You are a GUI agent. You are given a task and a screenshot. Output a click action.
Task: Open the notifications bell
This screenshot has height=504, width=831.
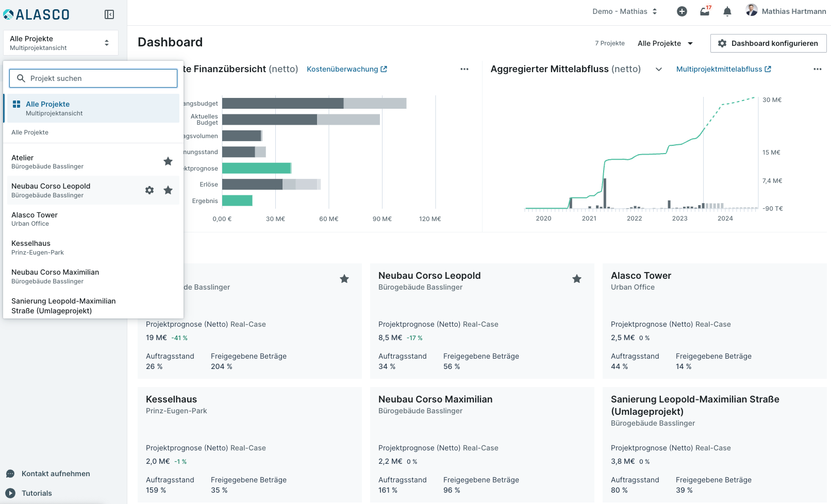727,11
